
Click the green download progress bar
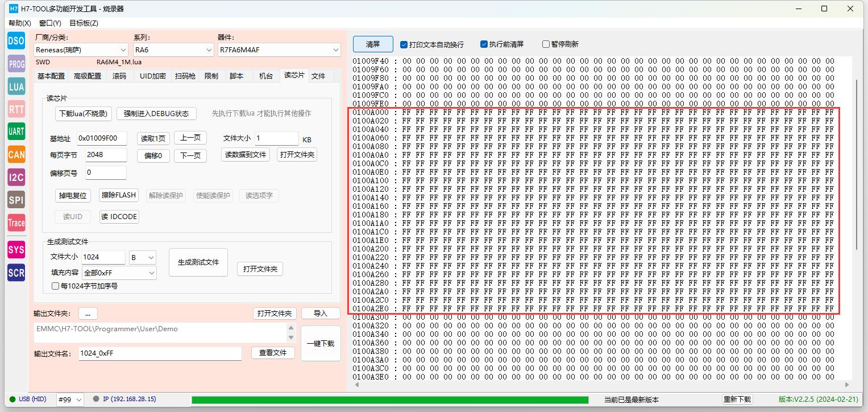(390, 400)
